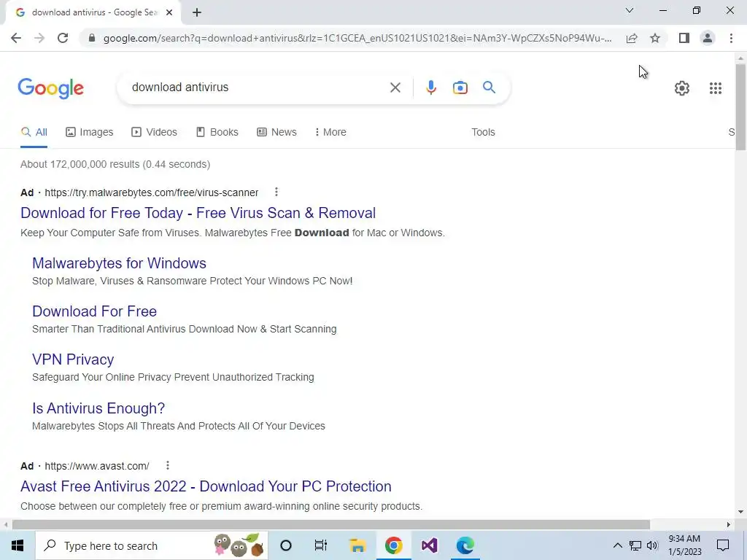
Task: Click the forward navigation arrow
Action: click(x=39, y=38)
